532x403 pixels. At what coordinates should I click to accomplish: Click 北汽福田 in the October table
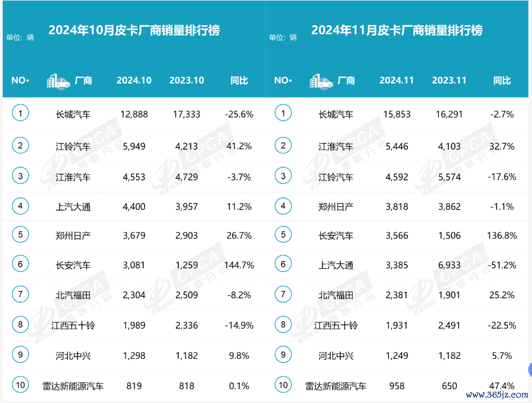[73, 295]
